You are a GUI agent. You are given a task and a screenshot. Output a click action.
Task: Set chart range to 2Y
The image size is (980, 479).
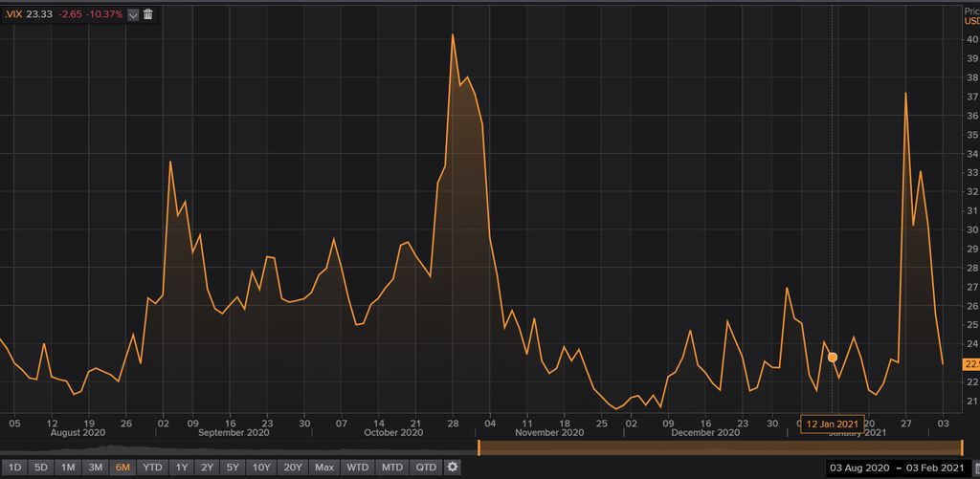(208, 468)
